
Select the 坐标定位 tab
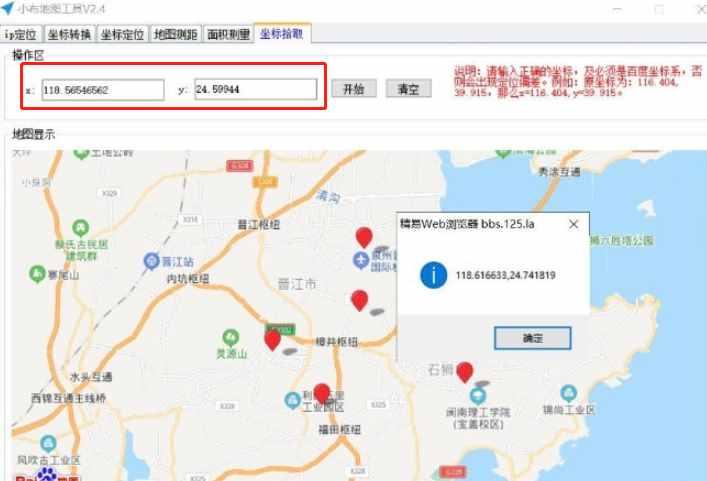pos(122,34)
